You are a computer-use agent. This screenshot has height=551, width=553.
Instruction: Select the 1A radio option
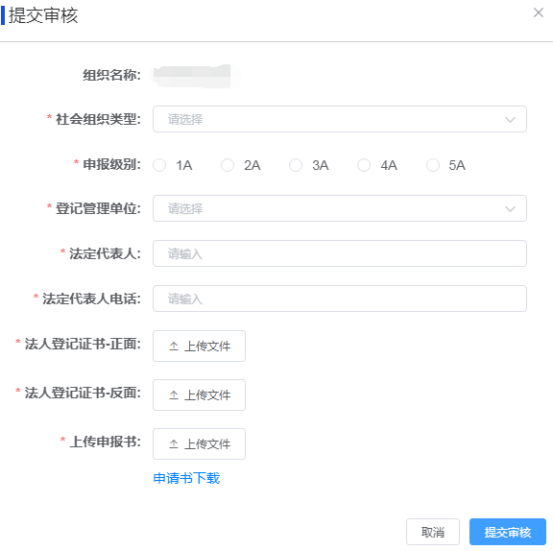coord(159,165)
